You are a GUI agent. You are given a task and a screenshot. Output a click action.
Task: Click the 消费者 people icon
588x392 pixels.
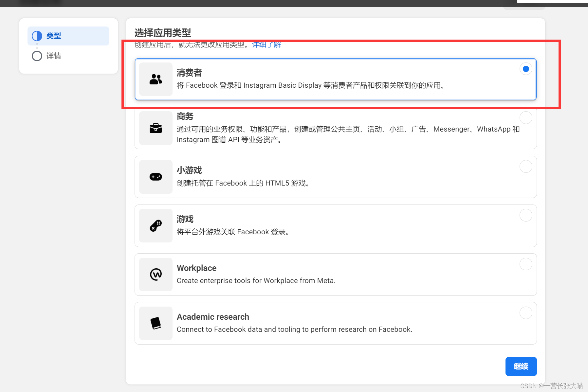pyautogui.click(x=155, y=79)
